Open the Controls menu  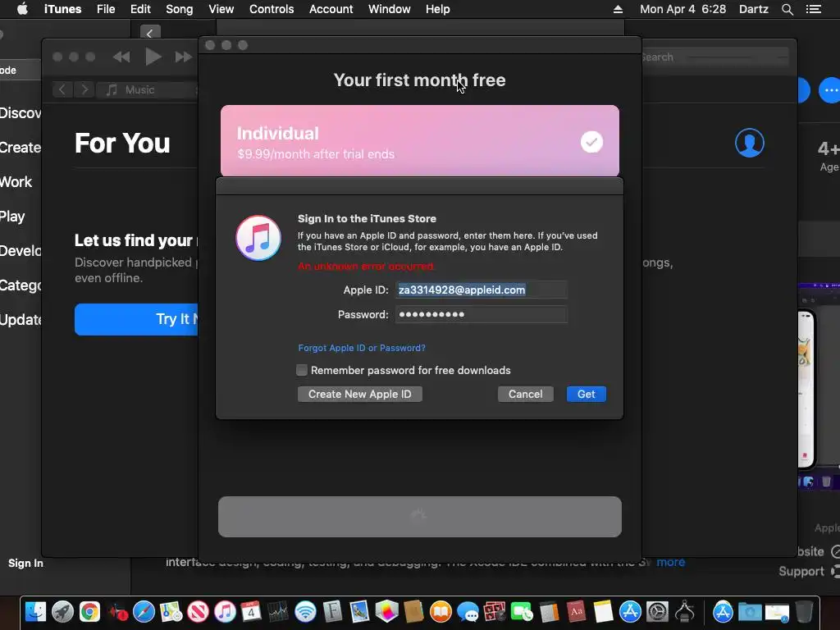(x=272, y=9)
